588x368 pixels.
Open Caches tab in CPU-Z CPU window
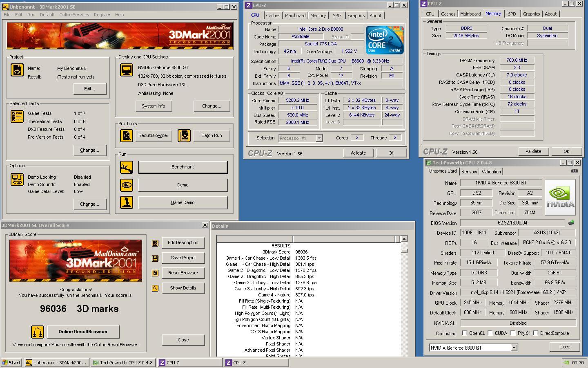click(273, 16)
